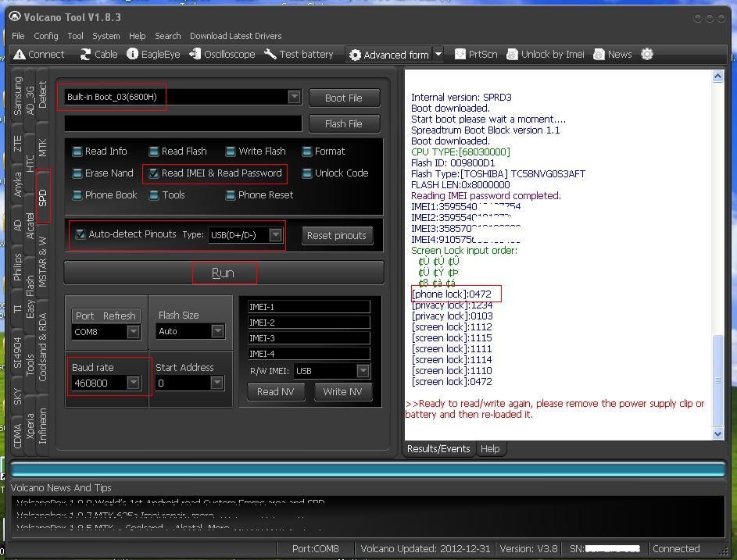737x560 pixels.
Task: Enable Erase Nand checkbox
Action: (x=77, y=173)
